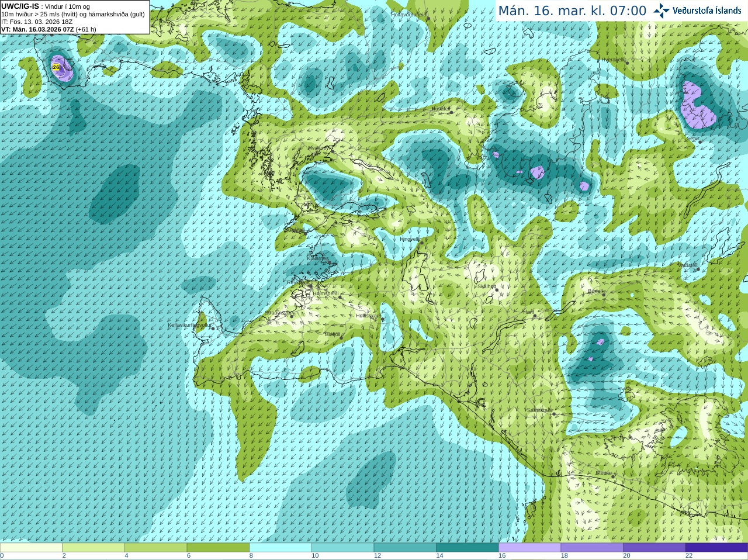Click the Hellisskarð station label
Viewport: 748px width, 560px height.
coord(368,316)
